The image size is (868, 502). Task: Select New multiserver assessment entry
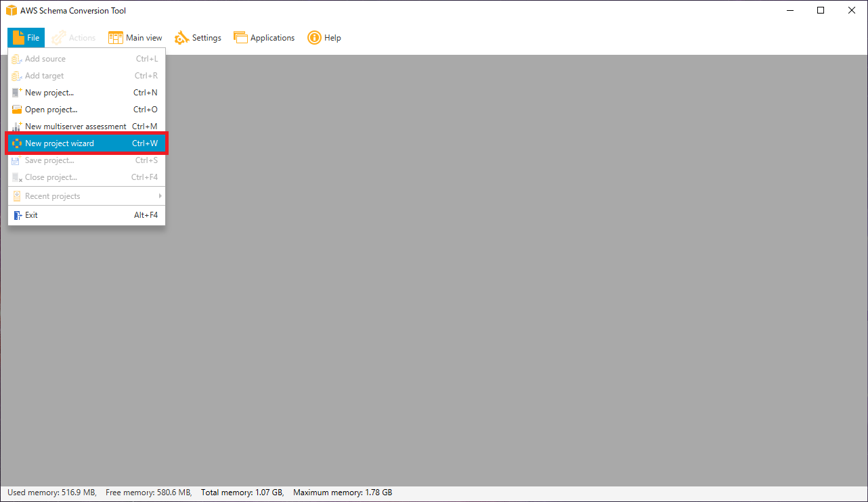click(75, 127)
